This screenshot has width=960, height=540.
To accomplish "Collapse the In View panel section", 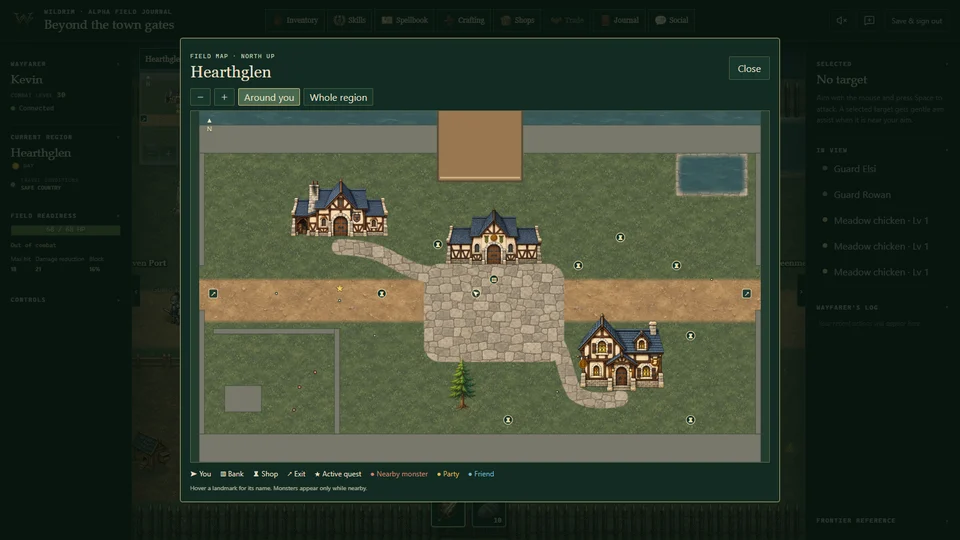I will pyautogui.click(x=947, y=150).
